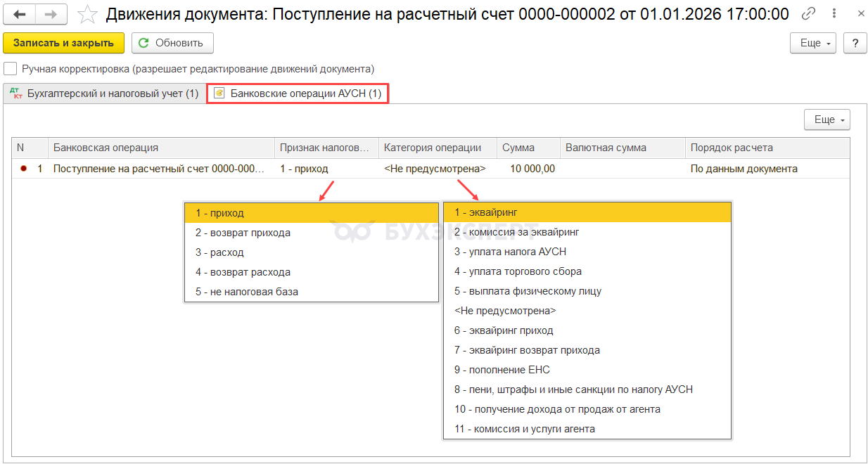
Task: Copy link using the chain icon
Action: tap(809, 14)
